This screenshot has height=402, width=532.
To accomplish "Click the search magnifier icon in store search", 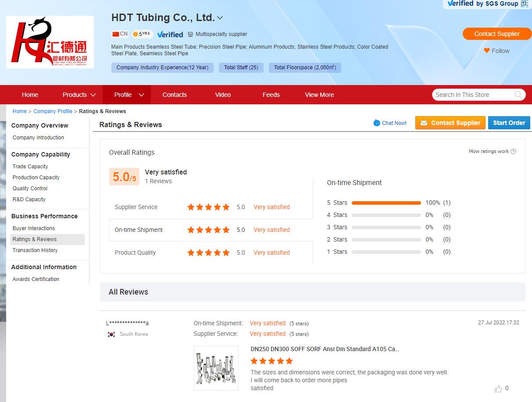I will [x=518, y=95].
